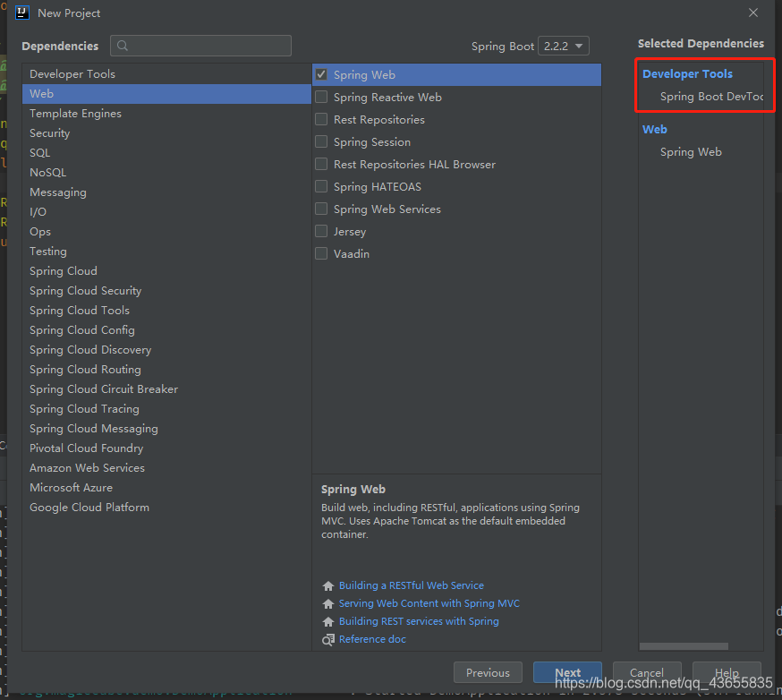Open the Spring Boot version dropdown
The image size is (782, 700).
coord(564,46)
